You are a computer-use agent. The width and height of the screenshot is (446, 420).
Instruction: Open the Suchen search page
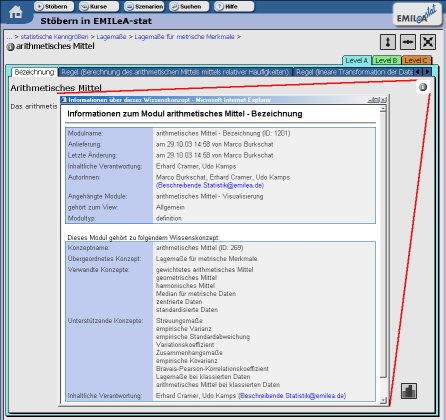pos(189,6)
